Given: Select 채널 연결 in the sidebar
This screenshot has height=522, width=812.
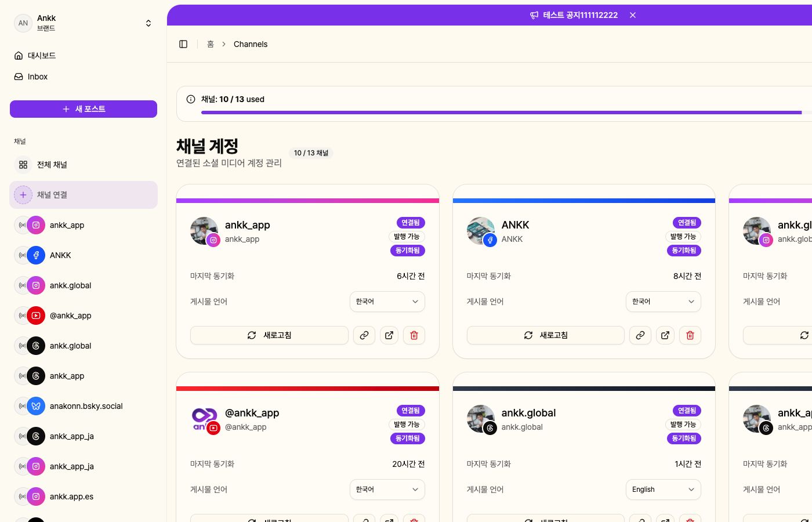Looking at the screenshot, I should pos(84,195).
